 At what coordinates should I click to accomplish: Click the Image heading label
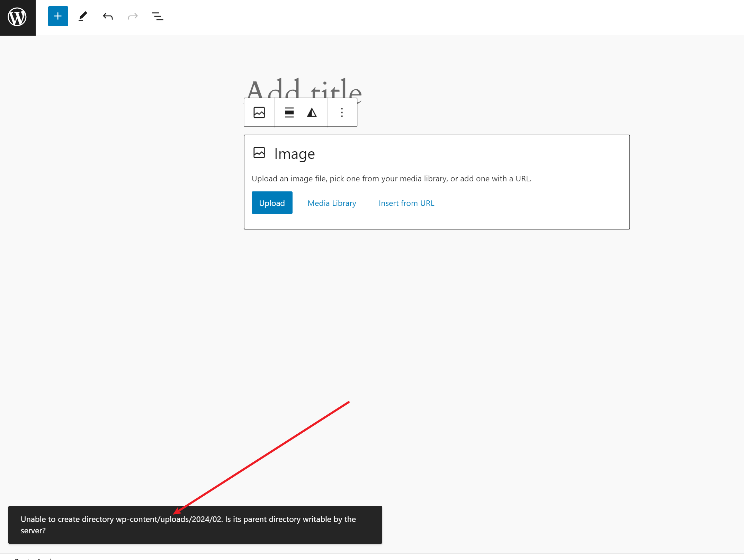(294, 154)
